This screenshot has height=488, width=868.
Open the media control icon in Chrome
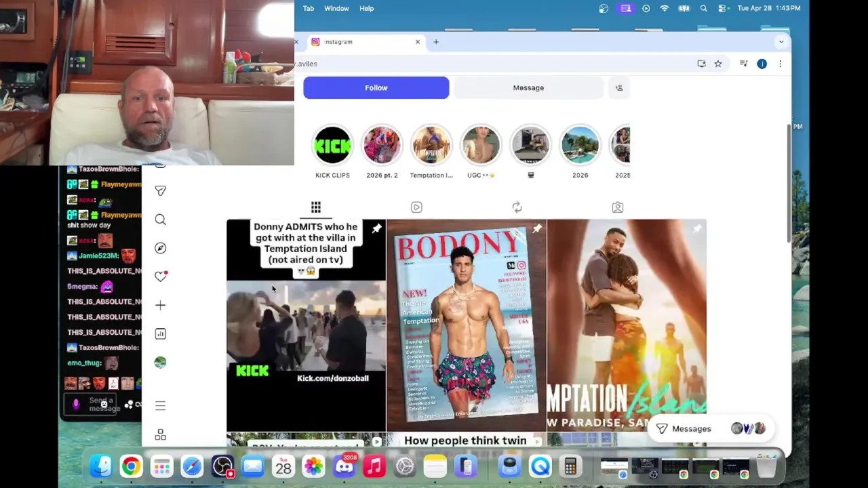click(x=743, y=64)
